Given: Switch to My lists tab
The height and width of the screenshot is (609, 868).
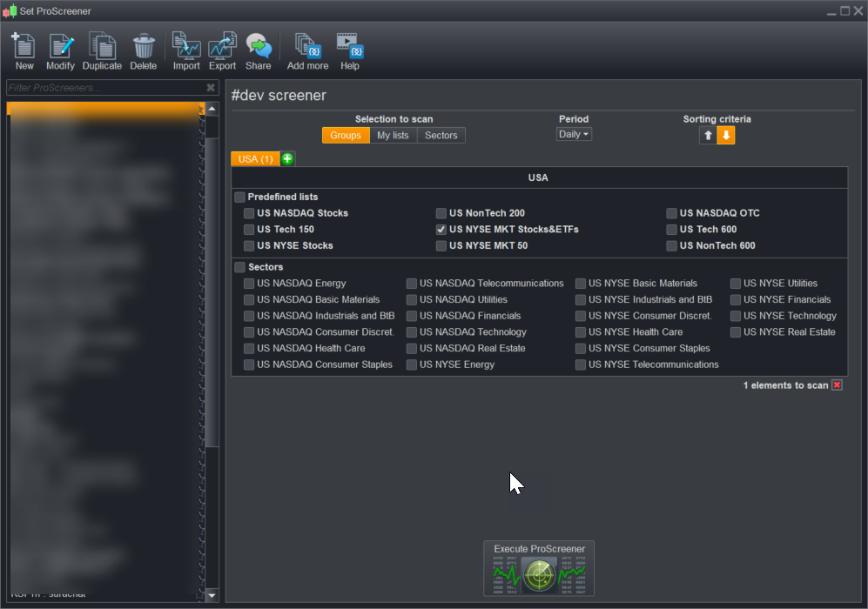Looking at the screenshot, I should coord(393,136).
